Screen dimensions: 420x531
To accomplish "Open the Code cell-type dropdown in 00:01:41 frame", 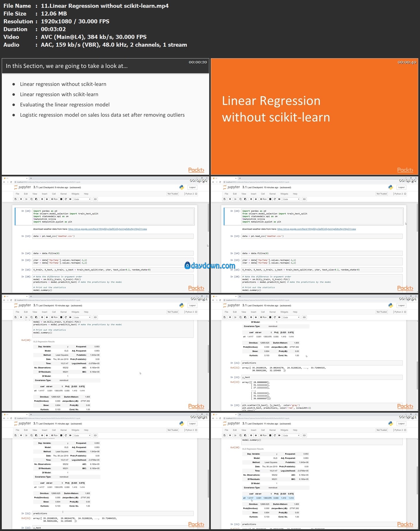I will click(82, 317).
